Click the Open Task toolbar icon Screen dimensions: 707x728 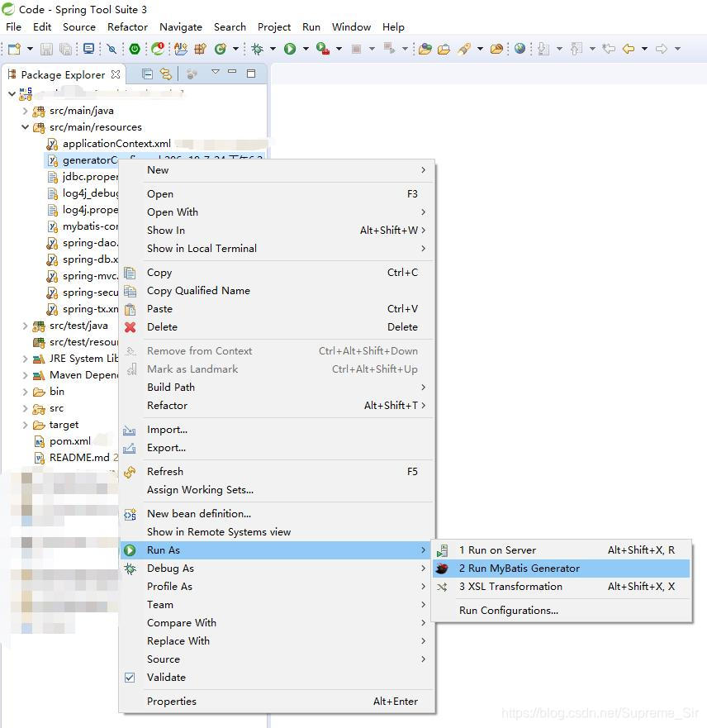[444, 49]
